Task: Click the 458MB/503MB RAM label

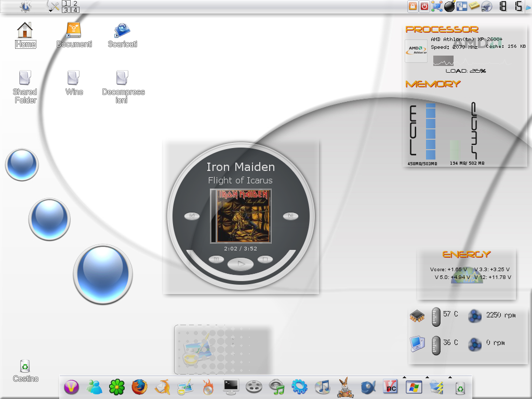Action: pyautogui.click(x=422, y=164)
